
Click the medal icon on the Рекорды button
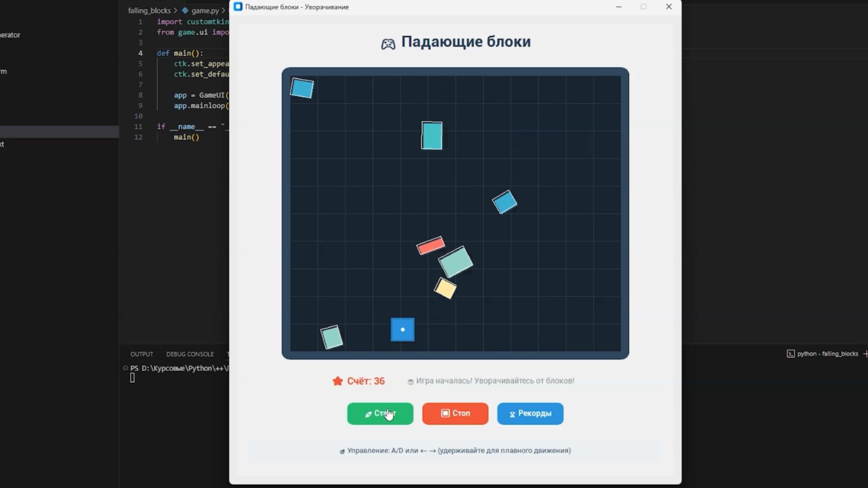pyautogui.click(x=512, y=414)
